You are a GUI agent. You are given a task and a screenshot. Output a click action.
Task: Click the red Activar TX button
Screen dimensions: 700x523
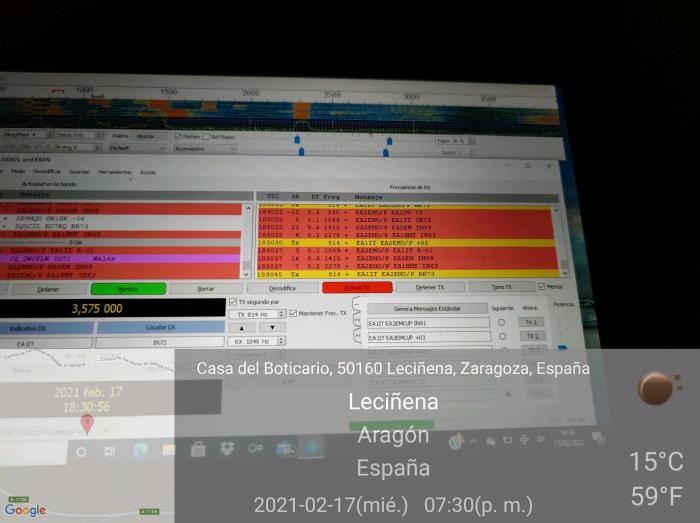pyautogui.click(x=357, y=288)
